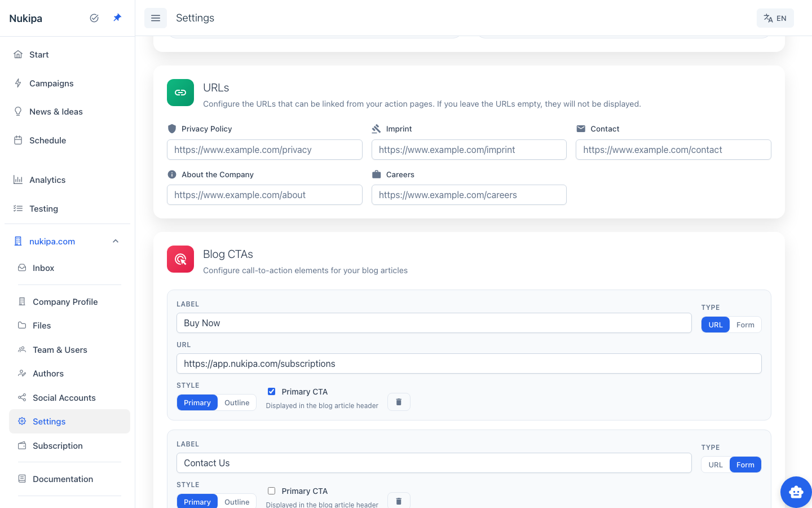Click the pin icon in the sidebar header
Image resolution: width=812 pixels, height=508 pixels.
pyautogui.click(x=117, y=17)
